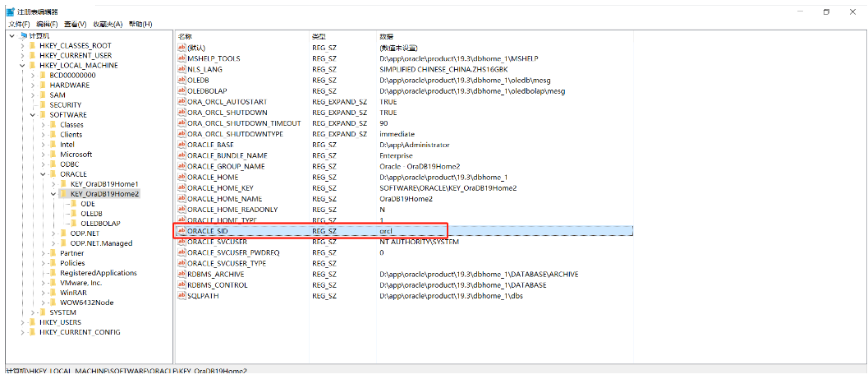868x379 pixels.
Task: Click the ab icon beside SQLPATH
Action: (x=181, y=296)
